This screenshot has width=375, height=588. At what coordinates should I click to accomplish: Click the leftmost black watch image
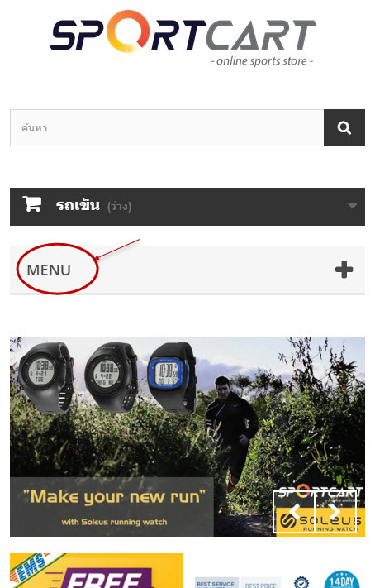(x=45, y=377)
